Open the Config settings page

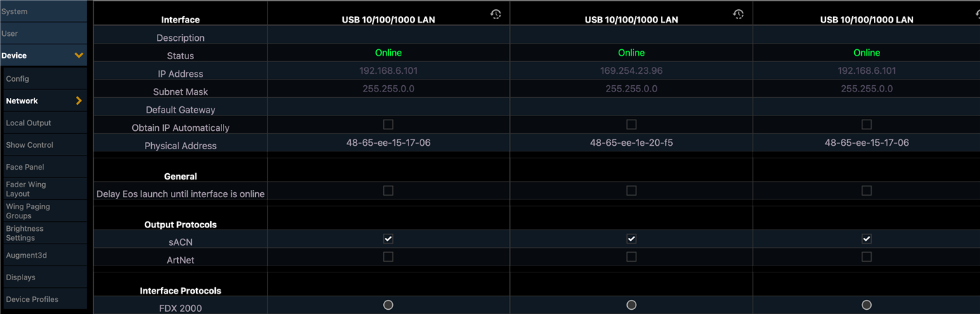pyautogui.click(x=18, y=79)
